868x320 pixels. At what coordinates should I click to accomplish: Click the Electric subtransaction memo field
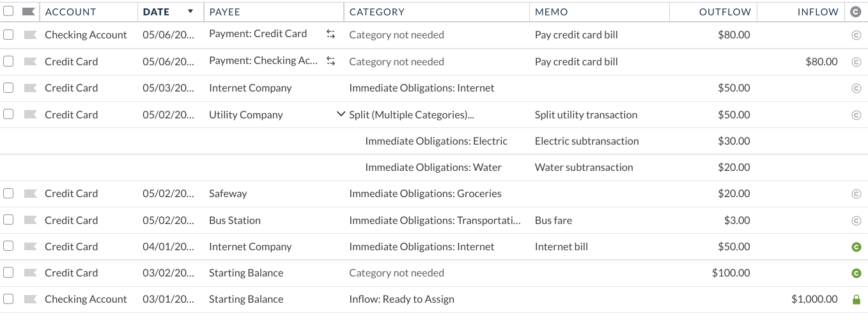587,141
